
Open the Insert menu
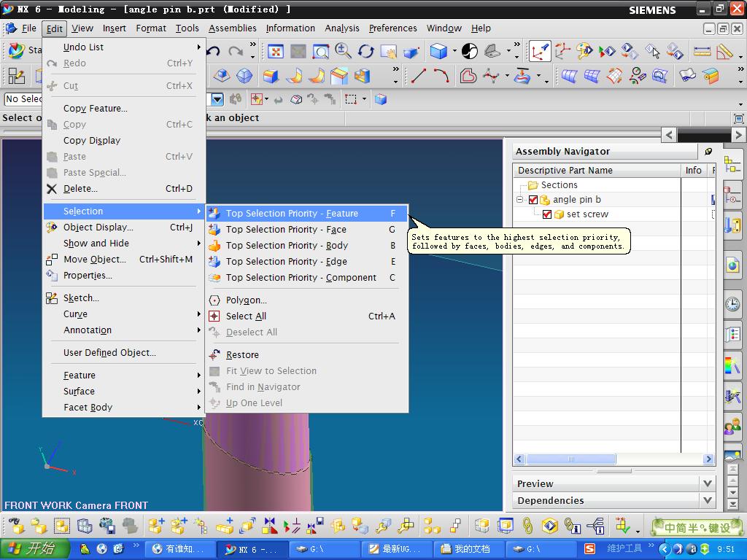pyautogui.click(x=115, y=28)
